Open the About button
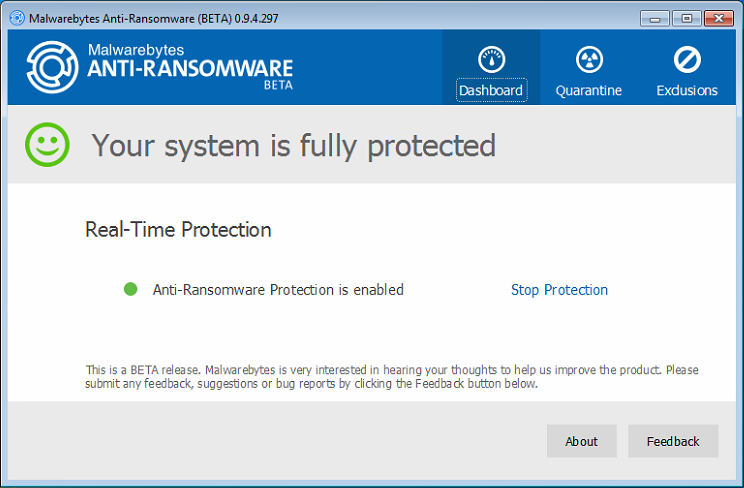Image resolution: width=744 pixels, height=488 pixels. pos(582,441)
